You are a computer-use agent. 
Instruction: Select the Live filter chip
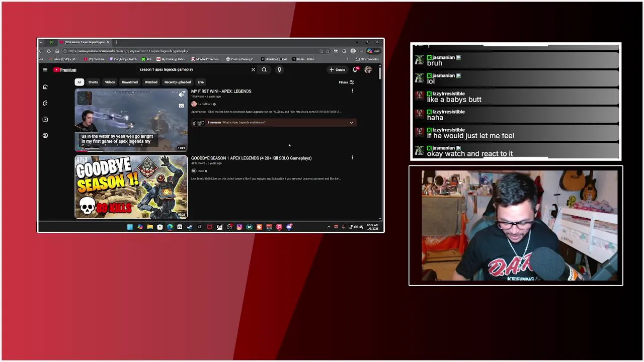[x=201, y=82]
